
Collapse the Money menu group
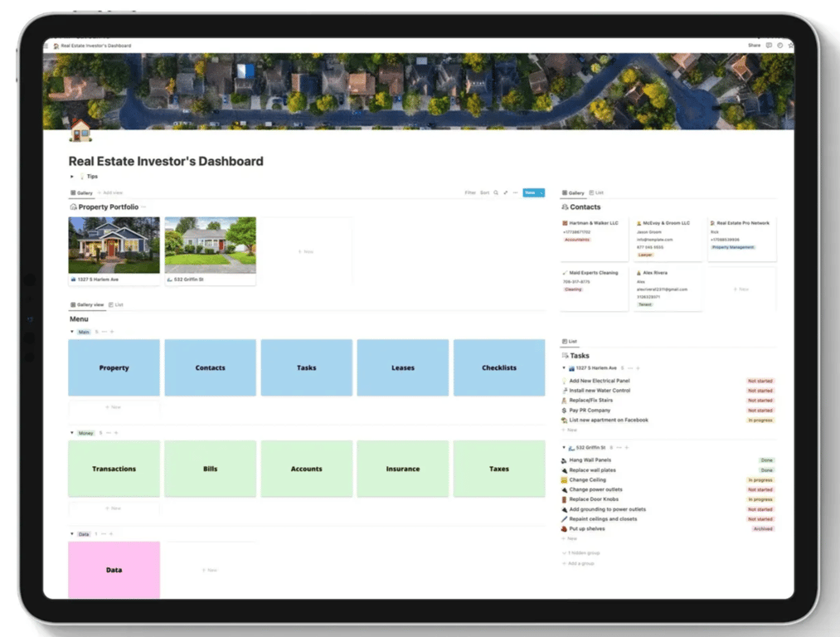72,433
